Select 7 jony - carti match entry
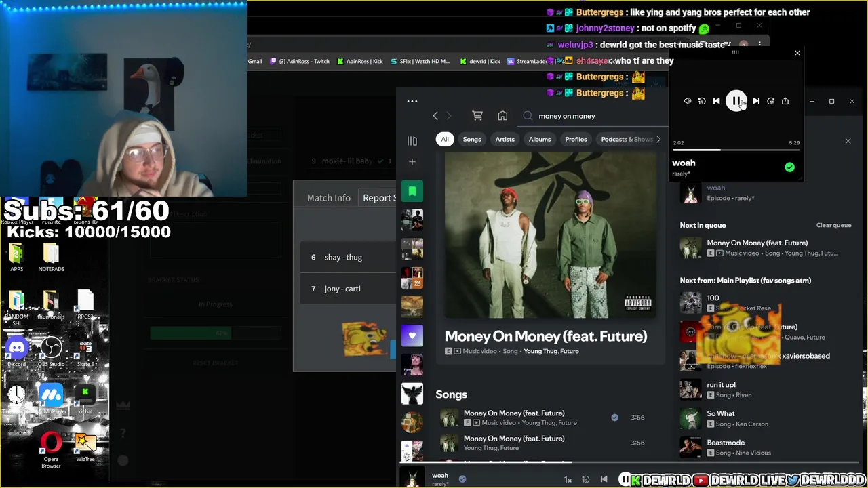Image resolution: width=868 pixels, height=488 pixels. (349, 289)
